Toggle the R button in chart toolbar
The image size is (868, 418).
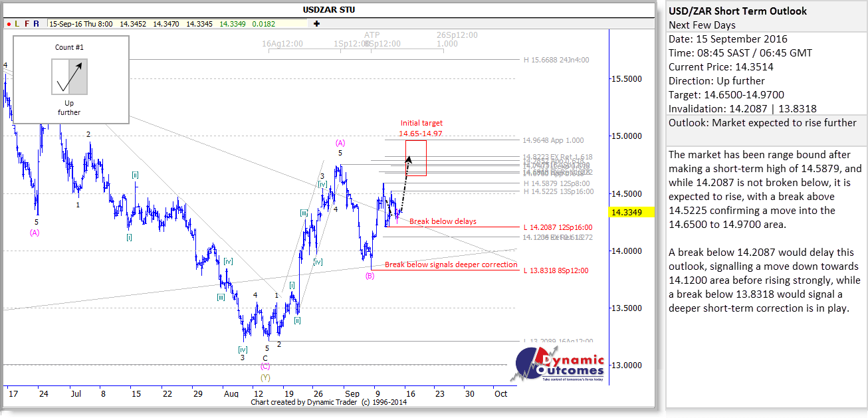(x=37, y=24)
